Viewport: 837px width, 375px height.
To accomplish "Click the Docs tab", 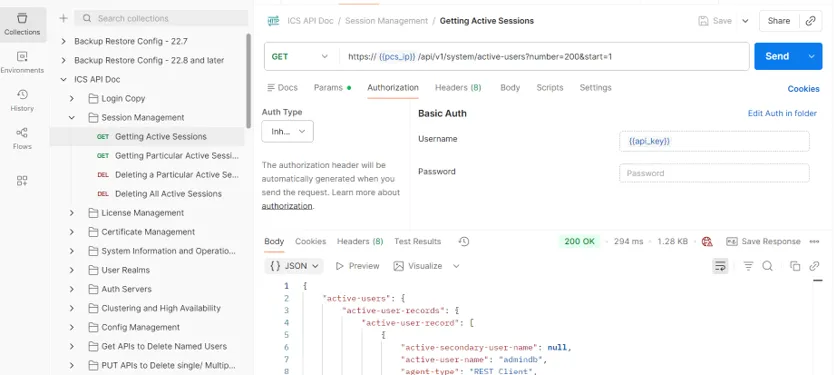I will [x=282, y=87].
